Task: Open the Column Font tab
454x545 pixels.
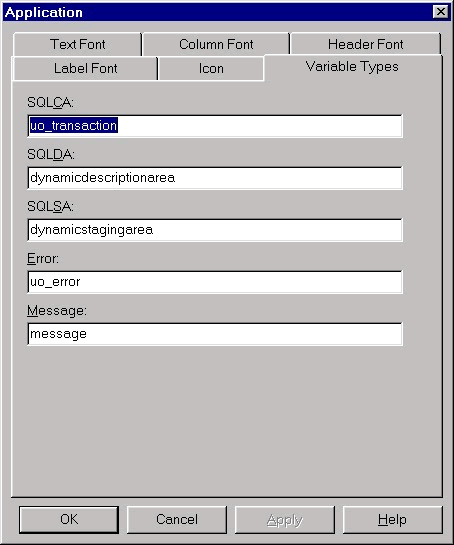Action: pyautogui.click(x=216, y=44)
